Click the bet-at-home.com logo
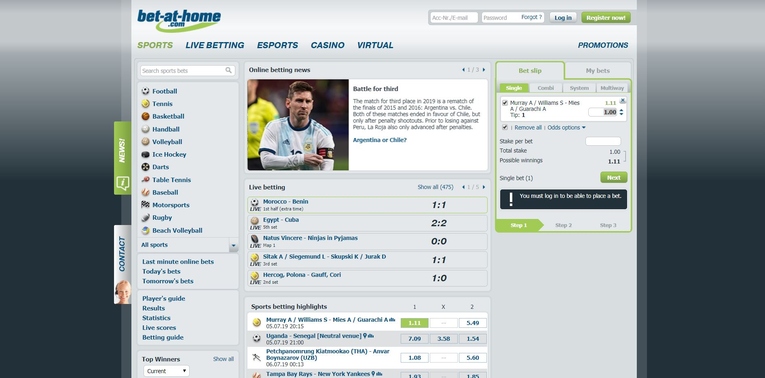 click(x=179, y=20)
